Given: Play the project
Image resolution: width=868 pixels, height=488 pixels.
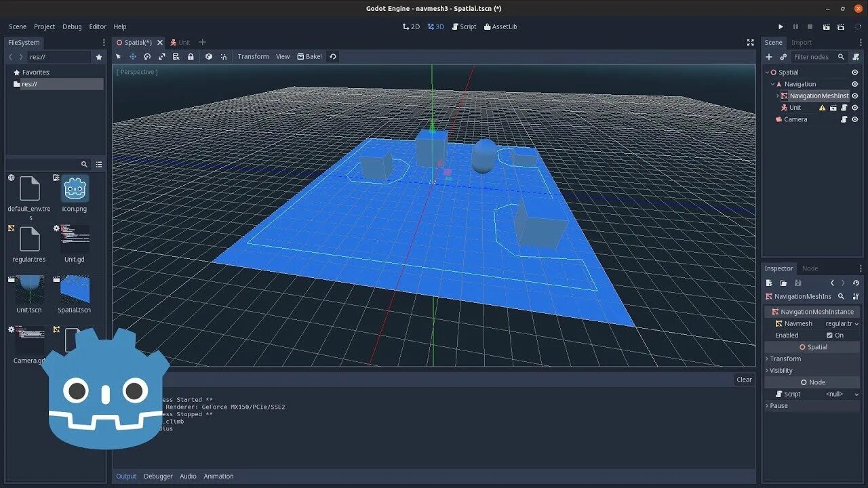Looking at the screenshot, I should pyautogui.click(x=781, y=26).
